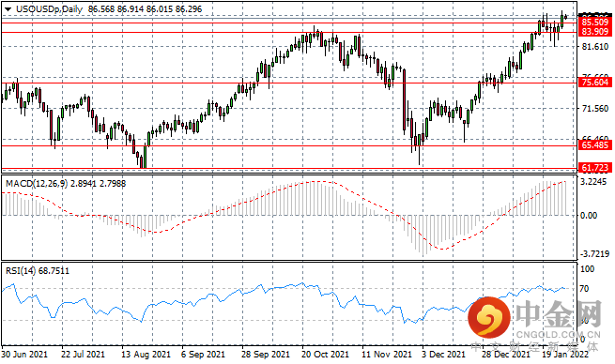Click the MACD 0.00 scale value
Screen dimensions: 615x364
click(x=589, y=216)
